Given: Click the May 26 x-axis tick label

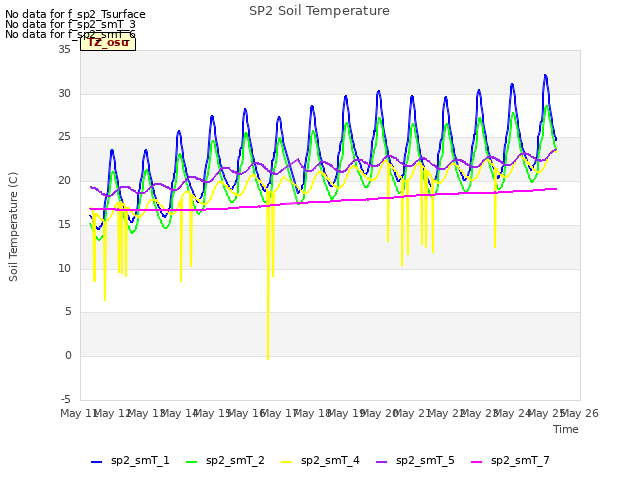Looking at the screenshot, I should click(580, 413).
